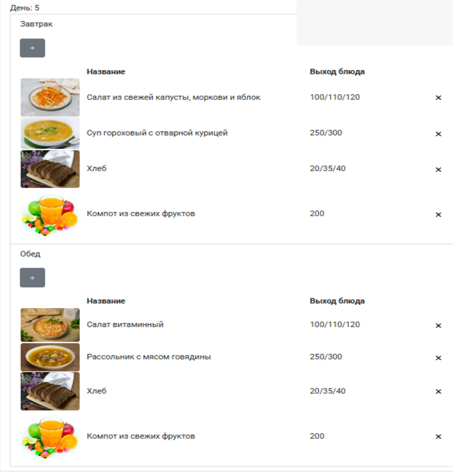This screenshot has height=476, width=453.
Task: Click the fruit compote picture in Завтрак
Action: tap(50, 214)
